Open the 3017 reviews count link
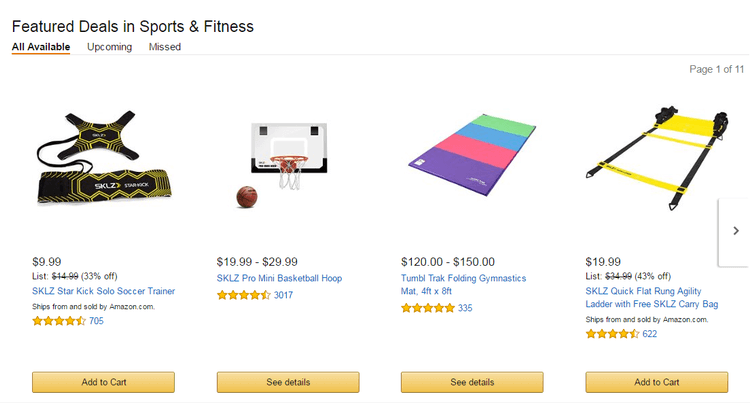 [283, 295]
